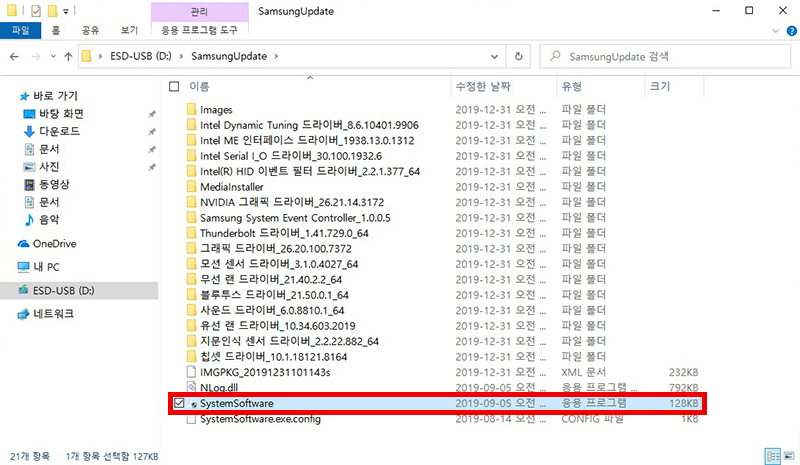Open the 응용 프로그램 도구 tab
Screen dimensions: 800x465
tap(199, 31)
